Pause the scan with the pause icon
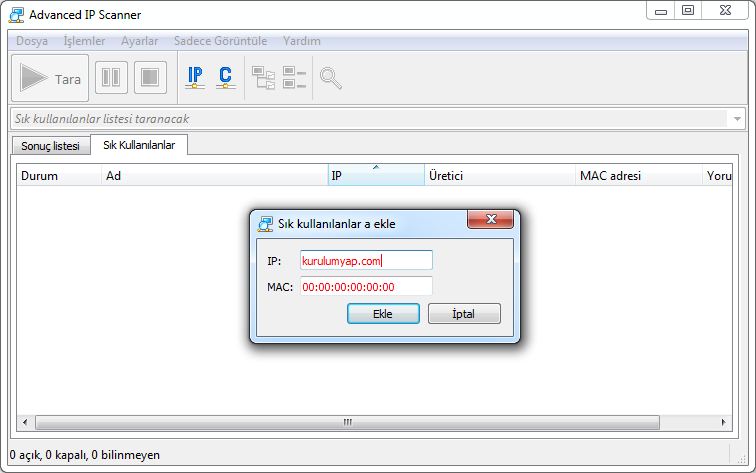This screenshot has height=473, width=756. [x=111, y=77]
